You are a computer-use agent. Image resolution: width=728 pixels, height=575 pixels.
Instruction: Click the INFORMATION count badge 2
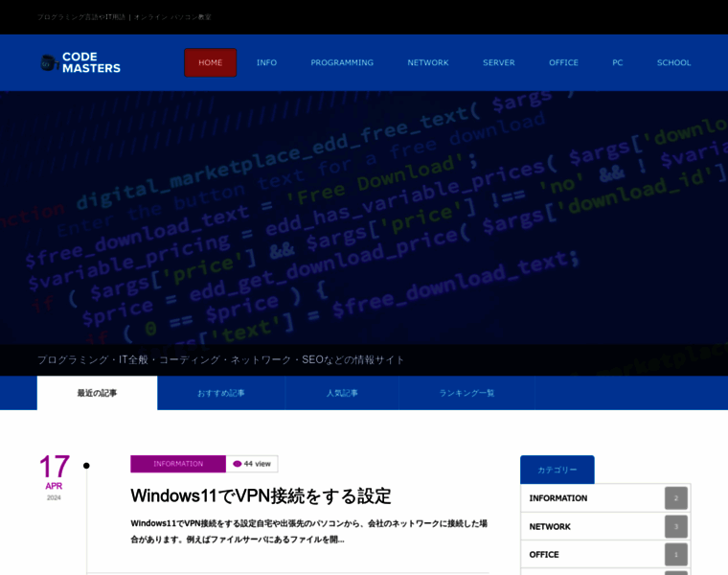[x=676, y=498]
